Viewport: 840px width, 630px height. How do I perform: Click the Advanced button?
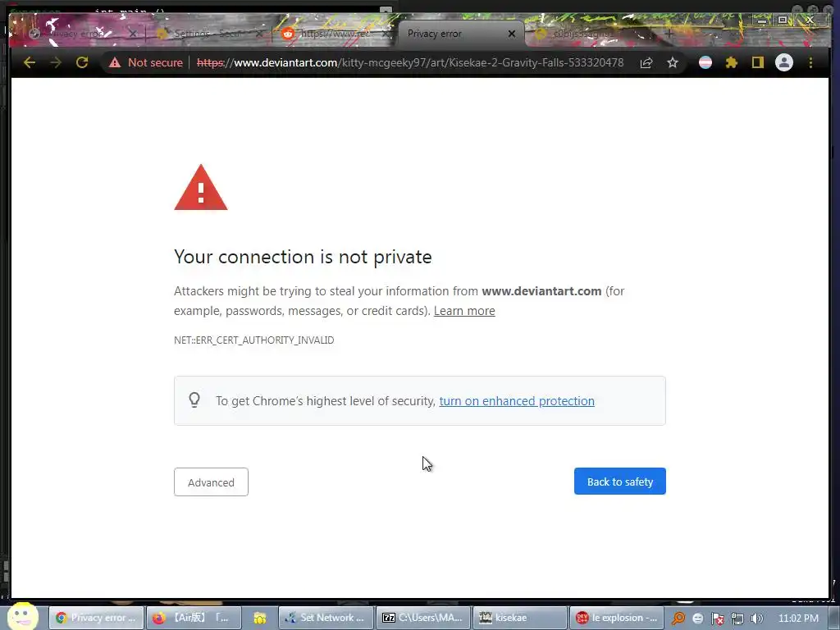pyautogui.click(x=211, y=482)
